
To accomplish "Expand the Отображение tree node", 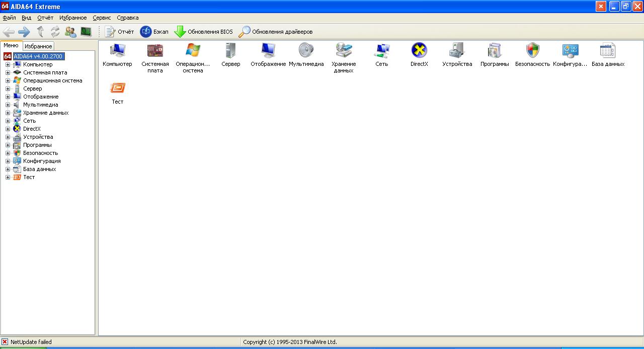I will pos(8,97).
